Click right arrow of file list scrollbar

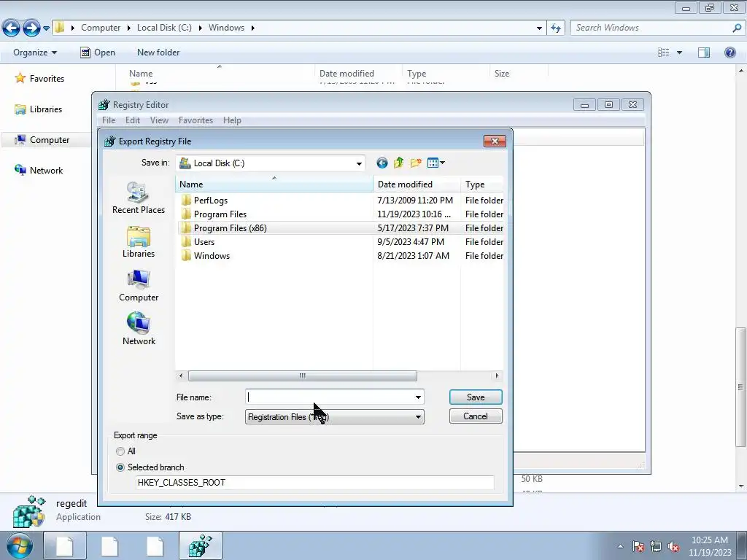click(497, 376)
